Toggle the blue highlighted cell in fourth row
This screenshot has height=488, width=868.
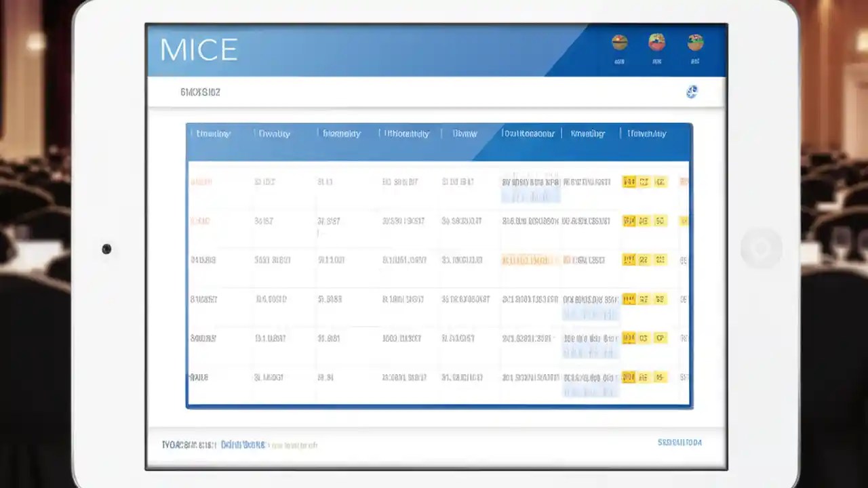coord(589,314)
